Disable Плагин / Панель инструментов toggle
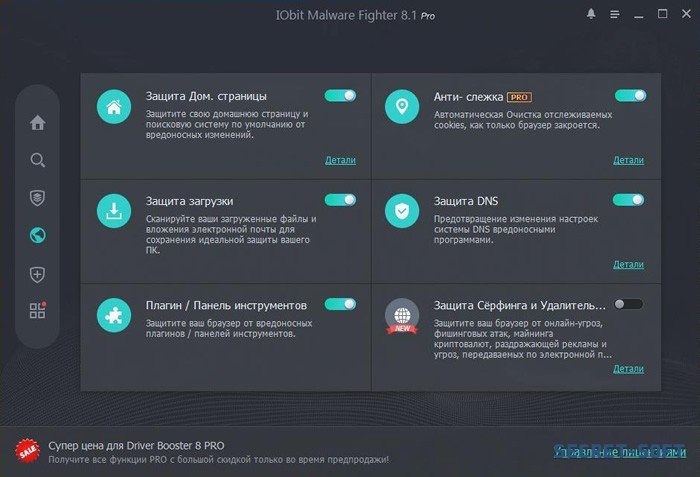The height and width of the screenshot is (477, 700). point(340,304)
